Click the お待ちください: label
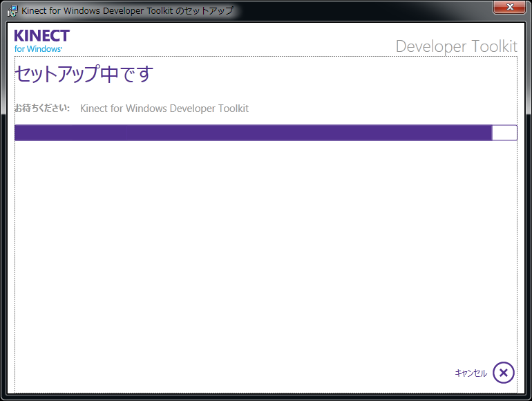 (x=41, y=108)
